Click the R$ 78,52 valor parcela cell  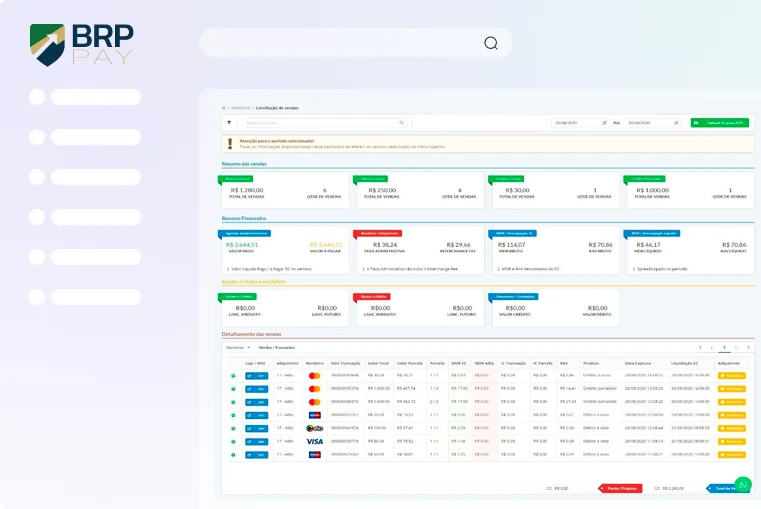pos(405,441)
